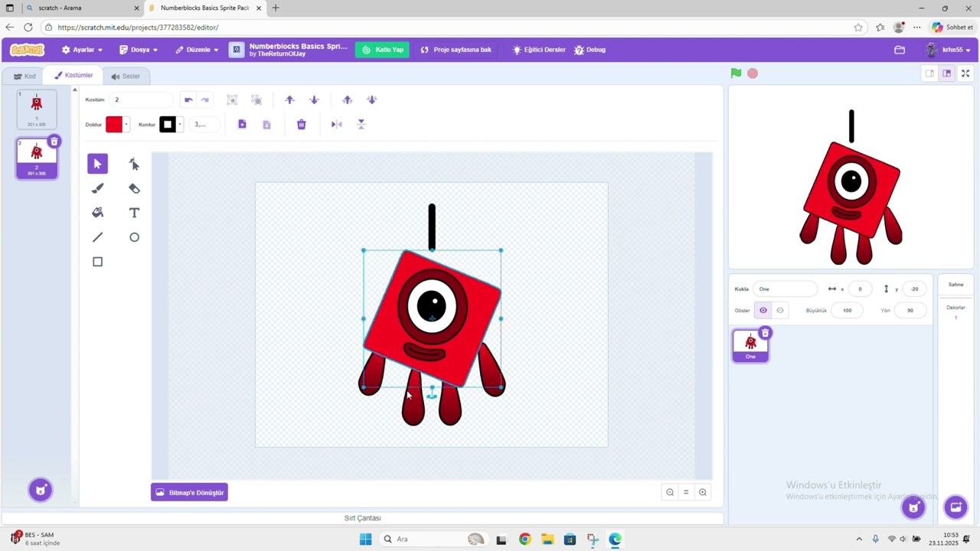Click the outline width field
The width and height of the screenshot is (980, 551).
coord(204,124)
